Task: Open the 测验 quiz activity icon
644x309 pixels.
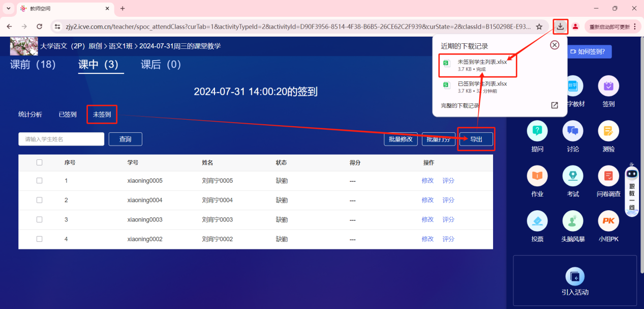Action: 608,131
